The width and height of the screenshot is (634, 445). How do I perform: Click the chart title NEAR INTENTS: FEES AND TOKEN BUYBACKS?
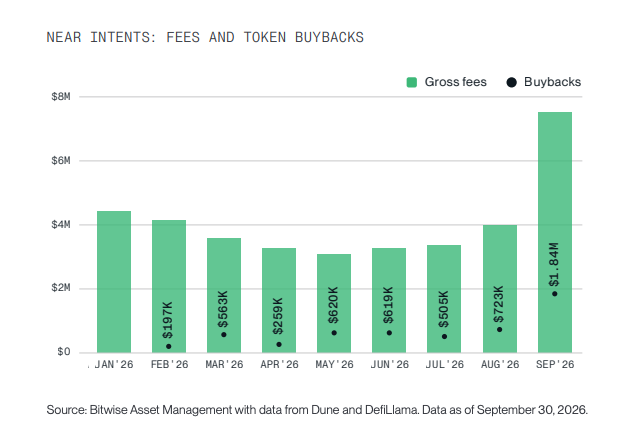[205, 38]
